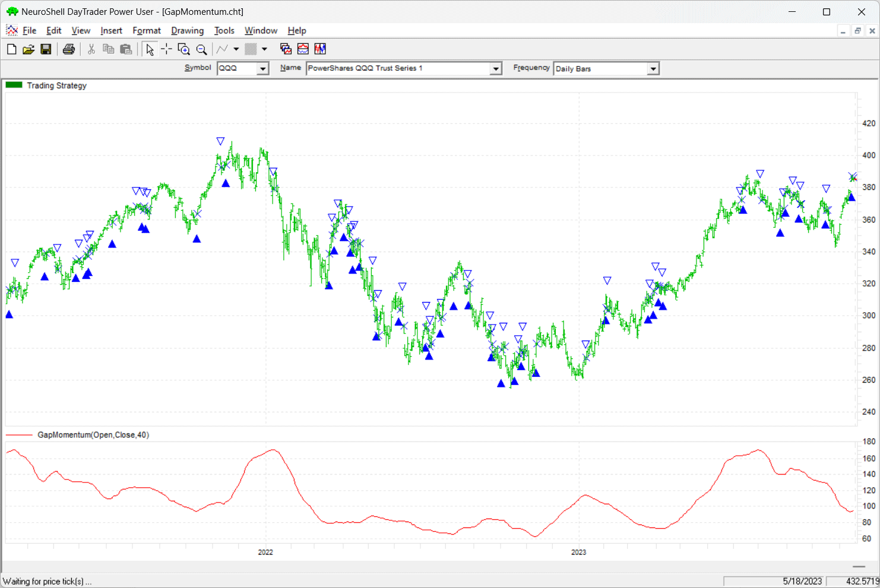Open the Format menu
The width and height of the screenshot is (880, 588).
[147, 31]
